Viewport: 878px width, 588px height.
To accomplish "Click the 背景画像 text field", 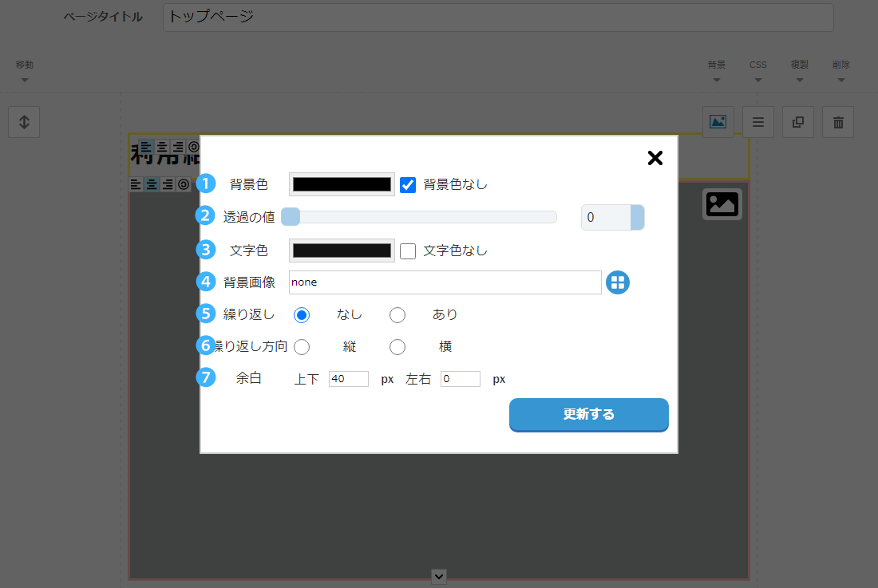I will pyautogui.click(x=445, y=282).
